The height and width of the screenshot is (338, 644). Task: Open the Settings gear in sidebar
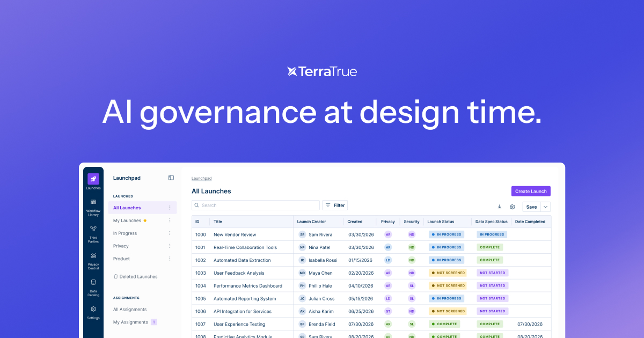[x=93, y=309]
